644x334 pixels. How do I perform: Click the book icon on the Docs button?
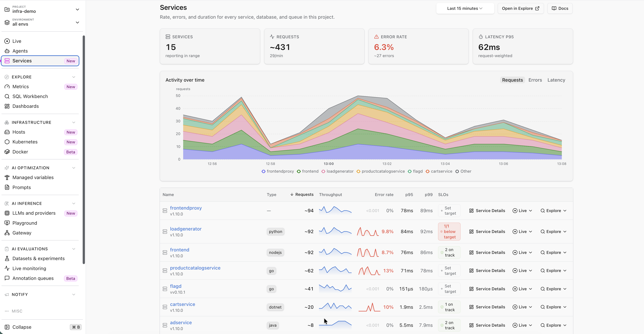point(554,8)
